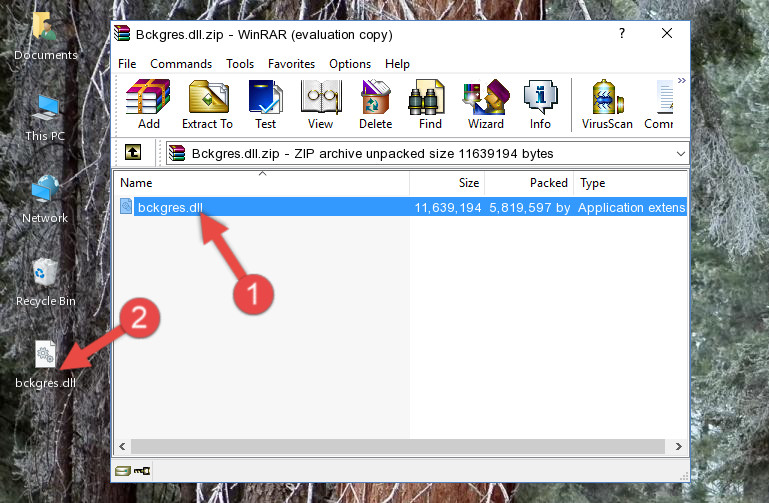
Task: Run the Test archive tool
Action: [265, 104]
